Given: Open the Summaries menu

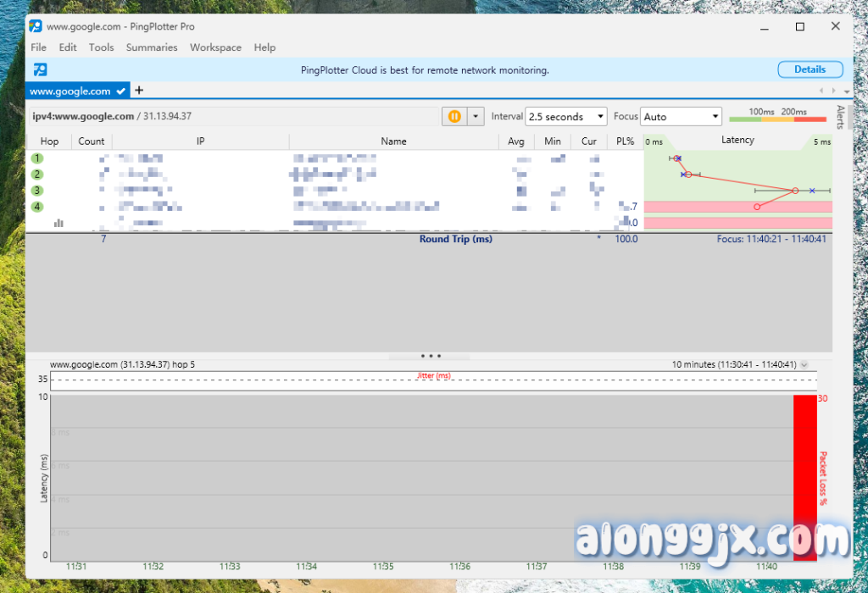Looking at the screenshot, I should 152,47.
